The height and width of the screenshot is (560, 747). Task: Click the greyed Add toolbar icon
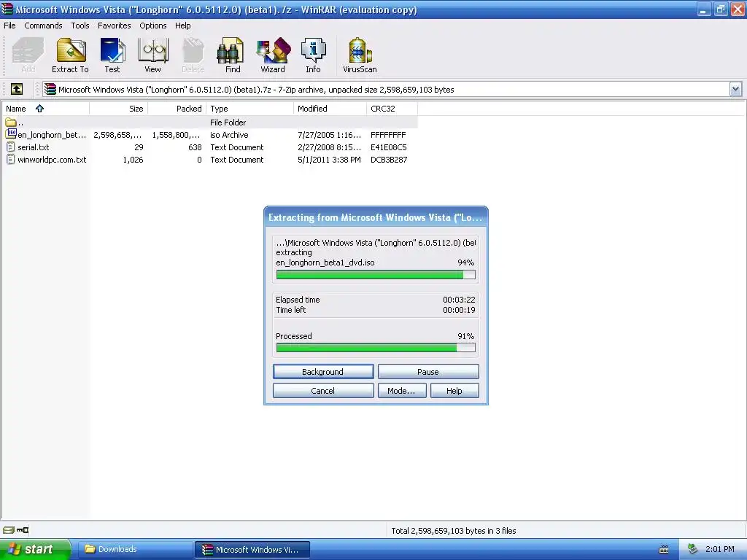(x=28, y=51)
